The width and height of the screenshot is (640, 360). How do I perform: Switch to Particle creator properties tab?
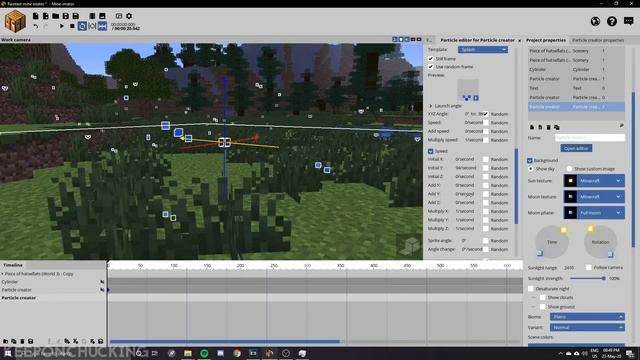[598, 40]
